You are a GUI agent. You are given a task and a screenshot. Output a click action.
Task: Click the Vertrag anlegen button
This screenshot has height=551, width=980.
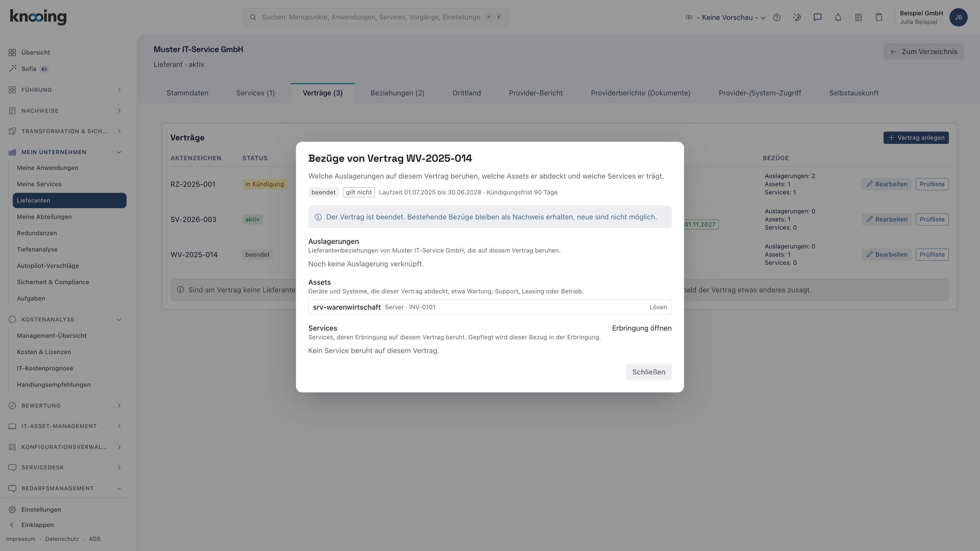tap(916, 138)
